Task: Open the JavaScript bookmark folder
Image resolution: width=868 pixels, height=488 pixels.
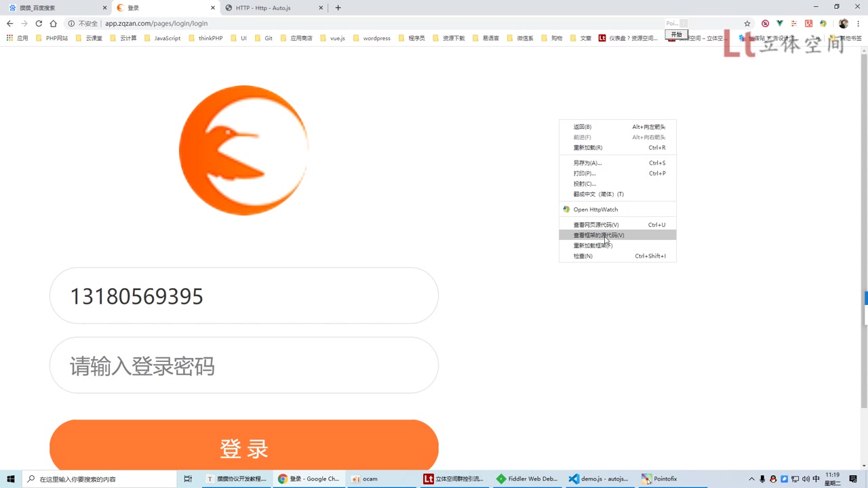Action: click(x=162, y=38)
